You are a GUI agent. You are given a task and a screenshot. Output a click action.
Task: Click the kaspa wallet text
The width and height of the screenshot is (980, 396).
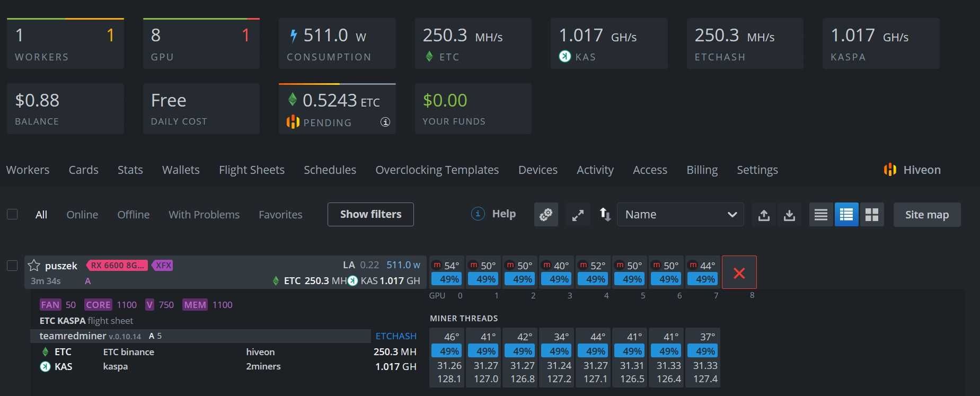(116, 366)
